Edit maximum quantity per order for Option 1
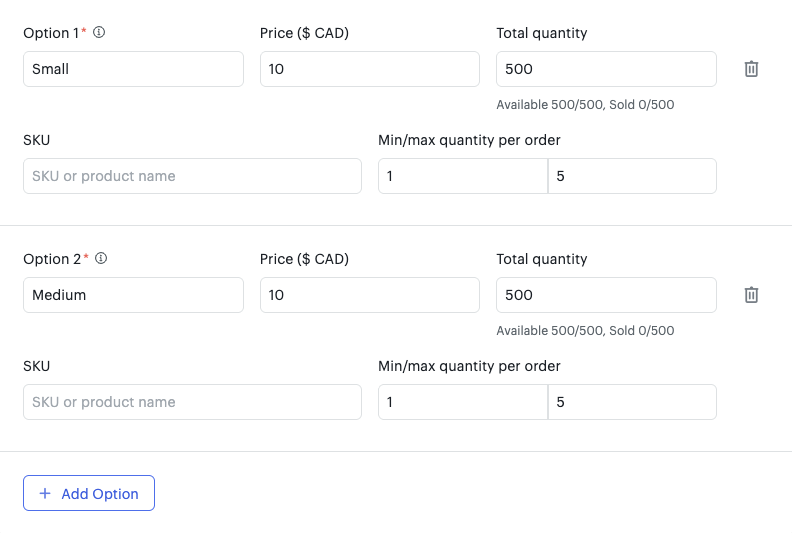This screenshot has height=533, width=792. click(632, 176)
